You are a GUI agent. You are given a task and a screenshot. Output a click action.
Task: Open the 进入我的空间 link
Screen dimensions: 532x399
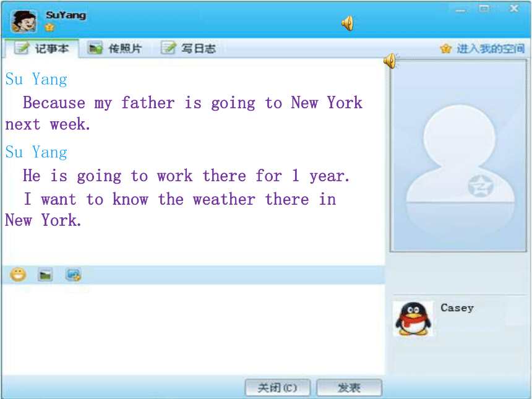[491, 49]
